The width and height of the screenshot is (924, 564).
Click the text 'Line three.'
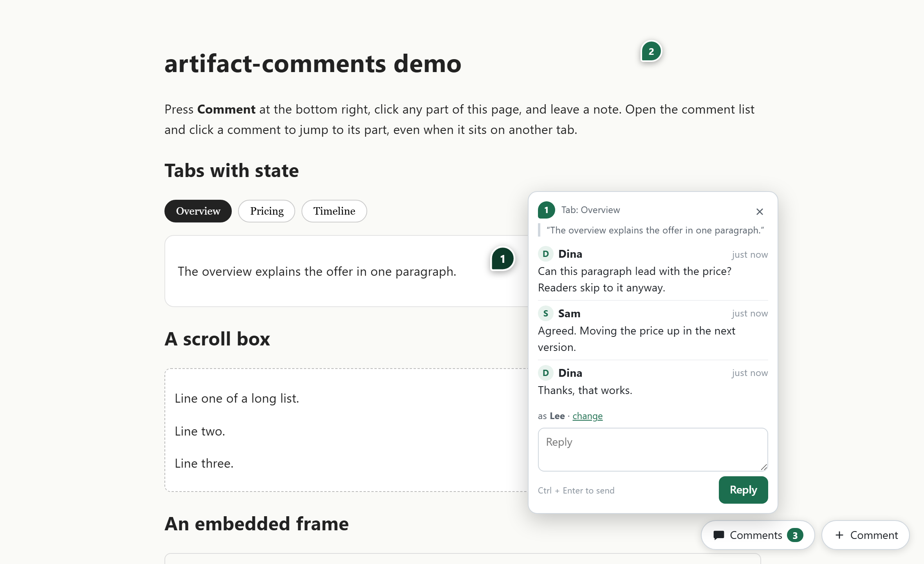click(204, 463)
